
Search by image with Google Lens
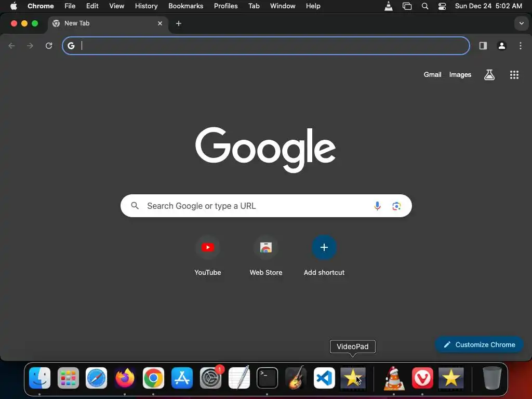(x=396, y=206)
